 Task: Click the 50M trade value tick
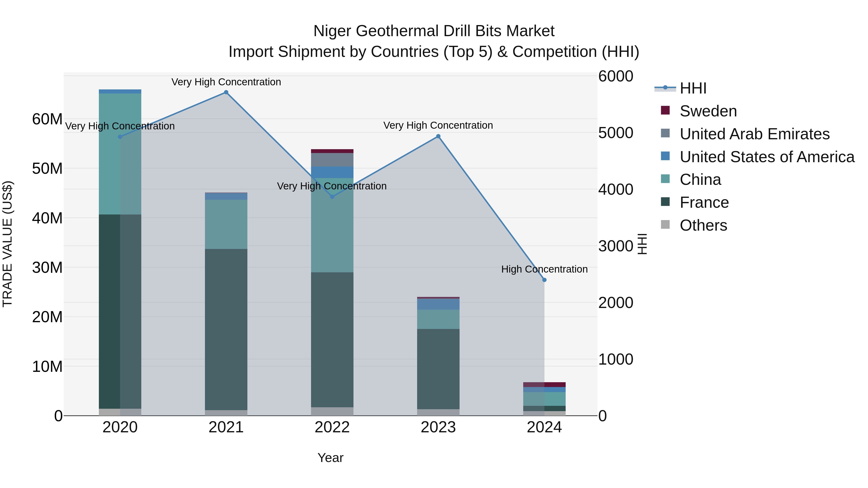click(47, 168)
